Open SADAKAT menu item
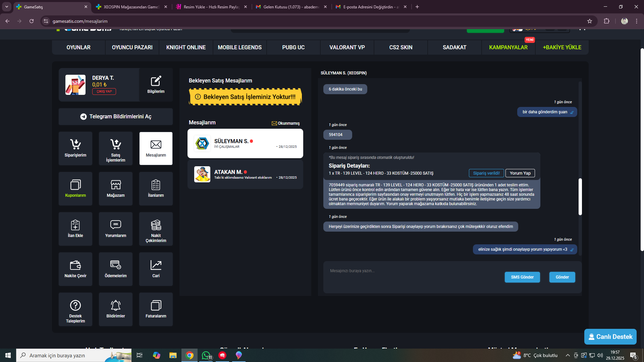This screenshot has width=644, height=362. pos(454,47)
